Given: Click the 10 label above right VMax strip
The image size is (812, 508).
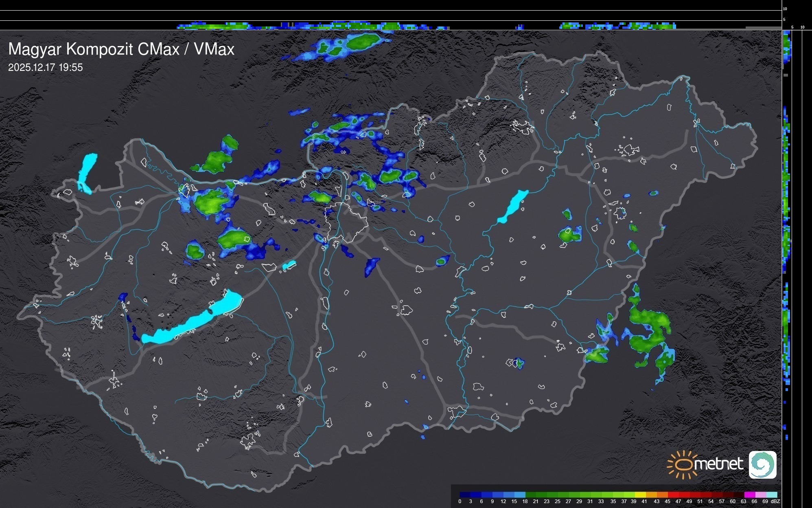Looking at the screenshot, I should [802, 27].
